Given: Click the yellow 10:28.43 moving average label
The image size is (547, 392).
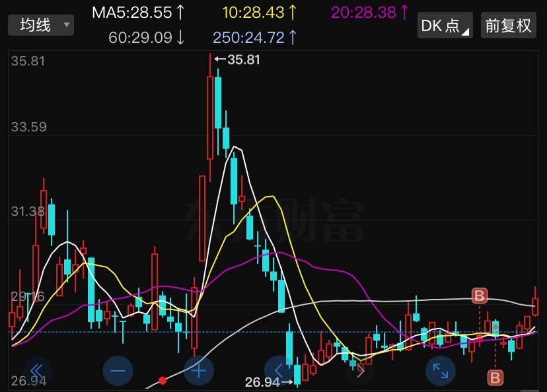Looking at the screenshot, I should [x=260, y=13].
